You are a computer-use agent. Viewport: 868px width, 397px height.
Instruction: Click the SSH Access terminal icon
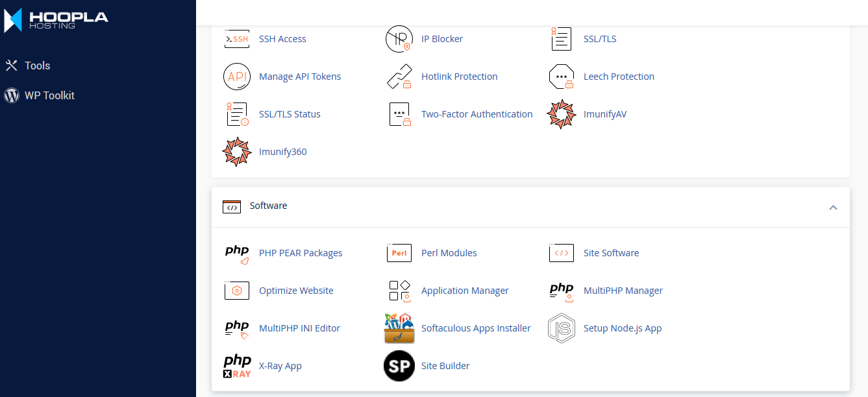click(237, 39)
